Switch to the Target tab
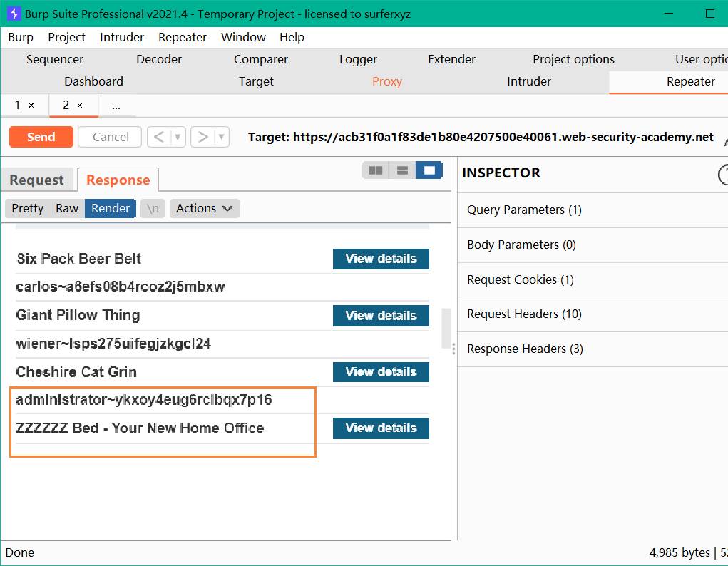The image size is (728, 566). 256,82
